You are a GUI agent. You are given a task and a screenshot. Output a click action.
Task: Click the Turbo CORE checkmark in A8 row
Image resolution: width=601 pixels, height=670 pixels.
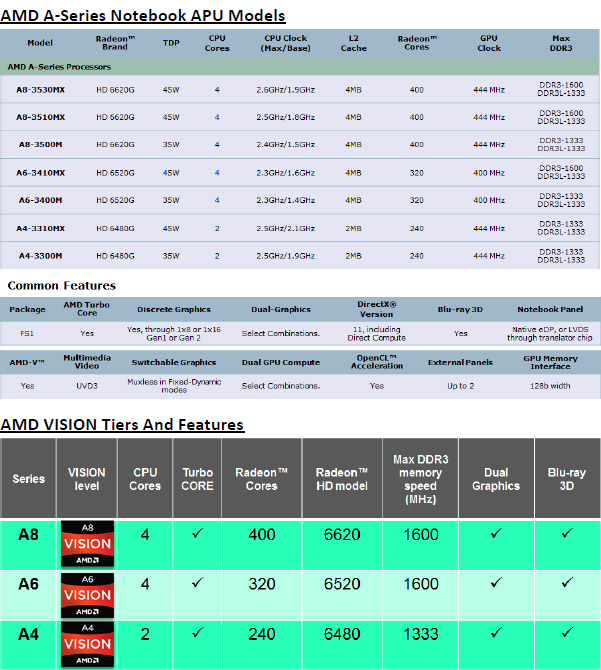click(197, 533)
